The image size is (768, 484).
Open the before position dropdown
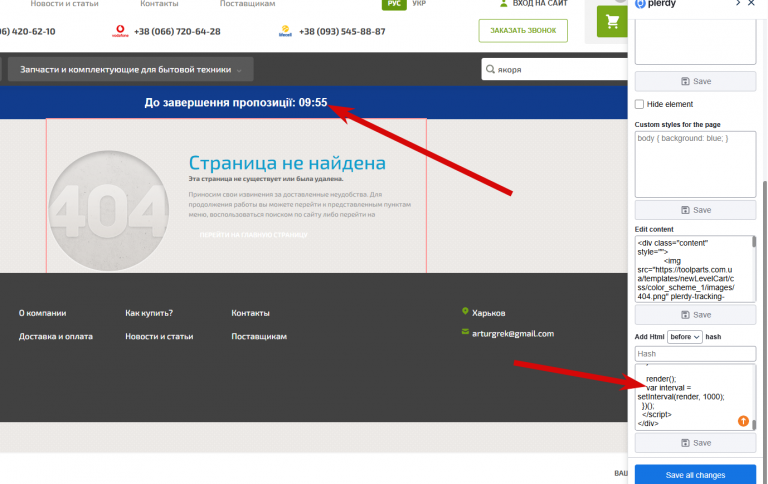point(684,337)
